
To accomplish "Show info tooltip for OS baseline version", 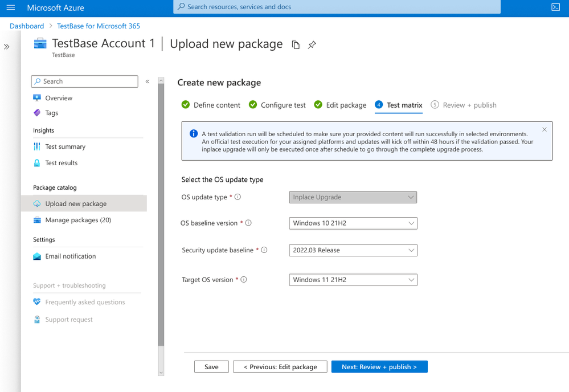I will (248, 223).
